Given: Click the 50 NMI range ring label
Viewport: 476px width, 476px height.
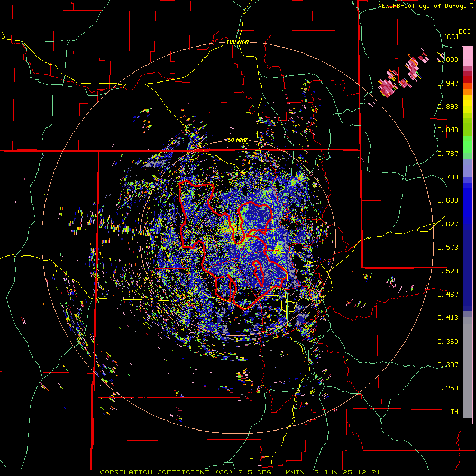Looking at the screenshot, I should pos(237,140).
